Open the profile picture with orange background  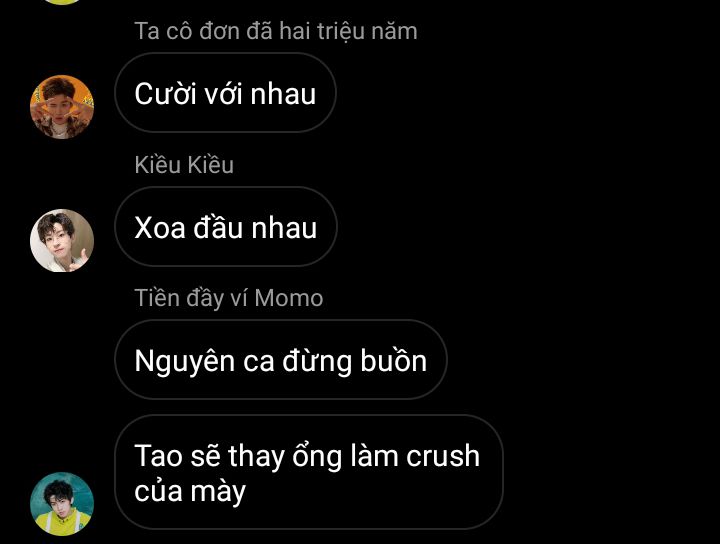coord(62,107)
